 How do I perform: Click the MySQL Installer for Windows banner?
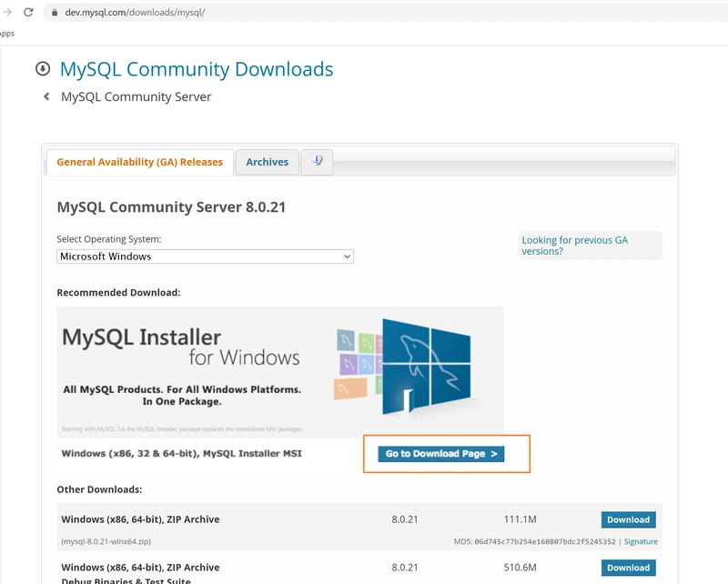(280, 372)
